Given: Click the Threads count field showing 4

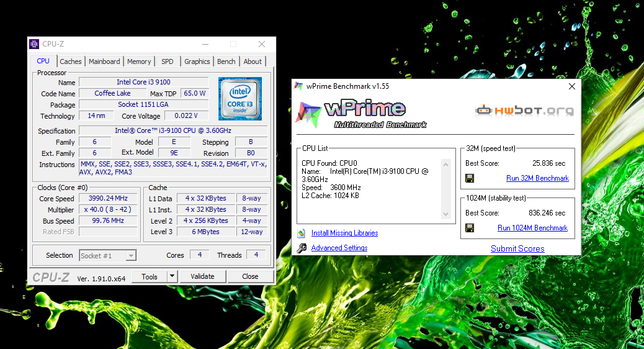Looking at the screenshot, I should 256,255.
